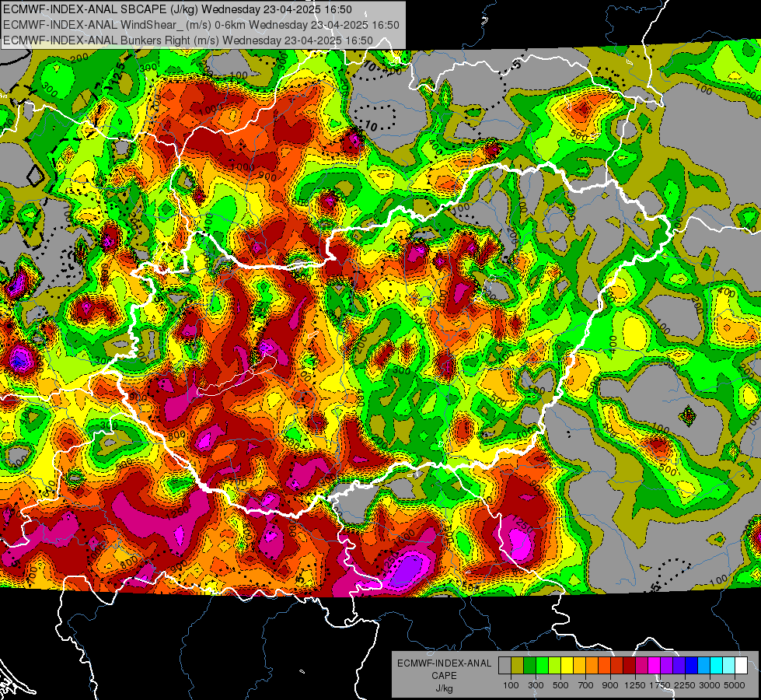Viewport: 761px width, 700px height.
Task: Click the olive swatch in the CAPE legend
Action: pos(518,665)
